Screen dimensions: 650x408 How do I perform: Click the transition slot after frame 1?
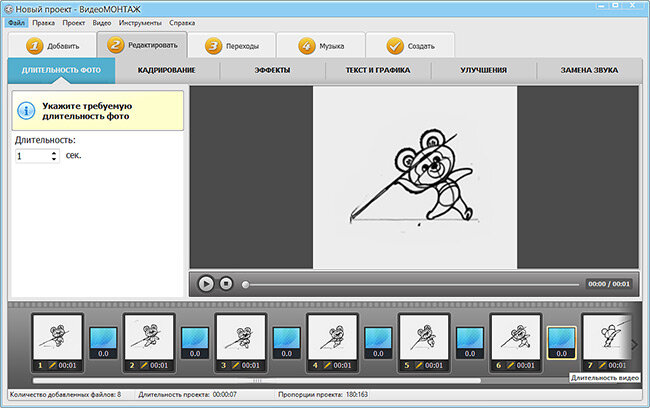click(x=103, y=342)
